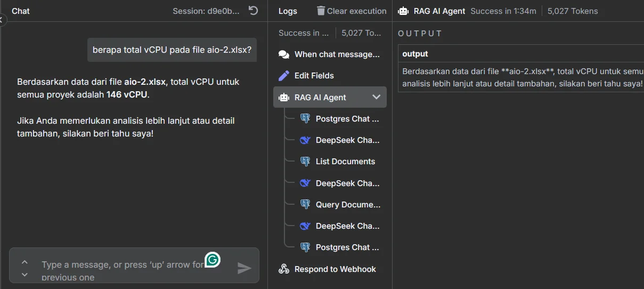This screenshot has width=644, height=289.
Task: Click the chat bubble icon beside When chat message
Action: click(x=284, y=54)
